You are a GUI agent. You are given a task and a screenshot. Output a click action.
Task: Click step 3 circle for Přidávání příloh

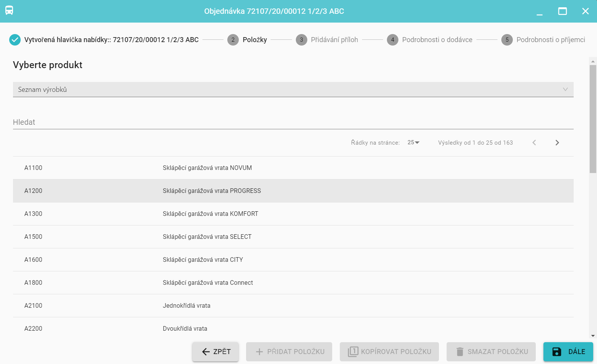(302, 40)
